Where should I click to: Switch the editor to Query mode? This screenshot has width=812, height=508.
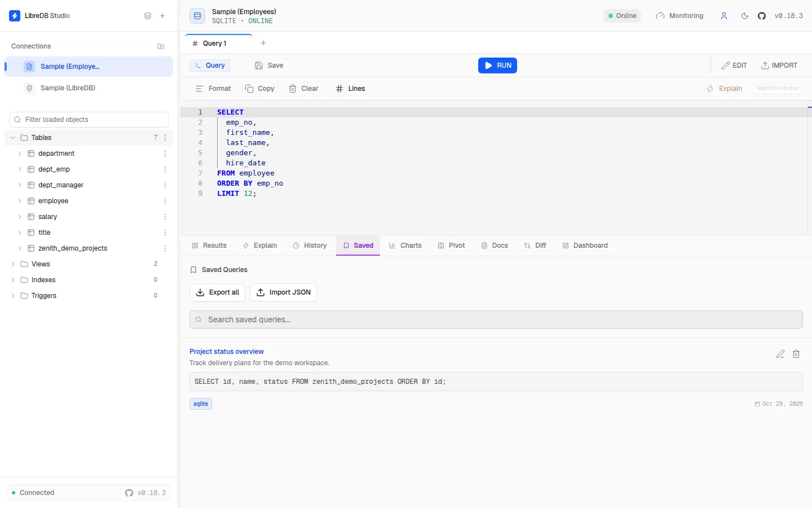[210, 65]
